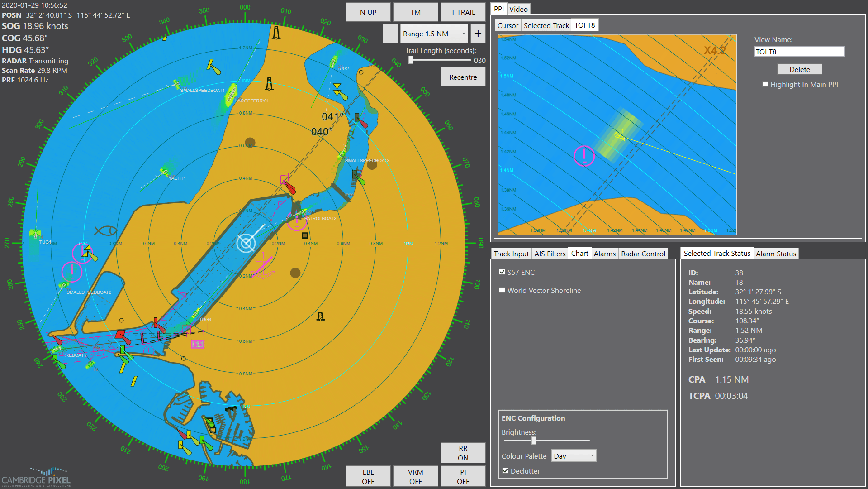
Task: Enable World Vector Shoreline
Action: (502, 290)
